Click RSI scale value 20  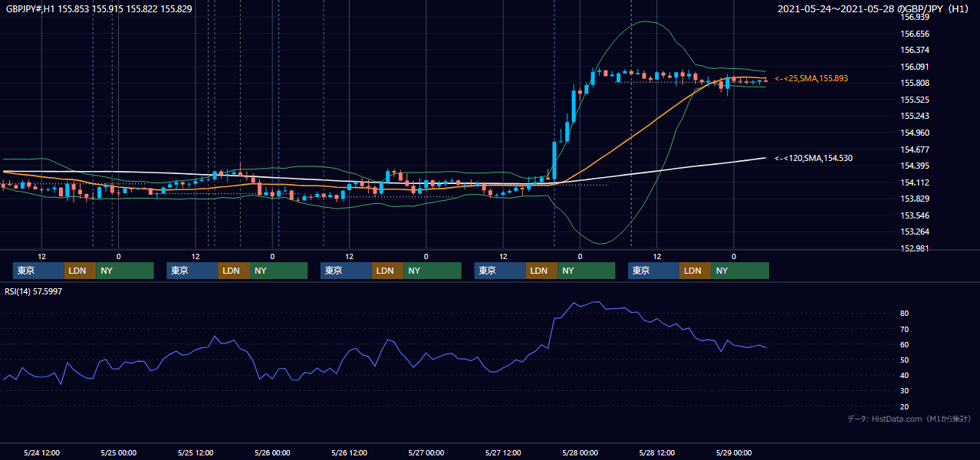[905, 406]
